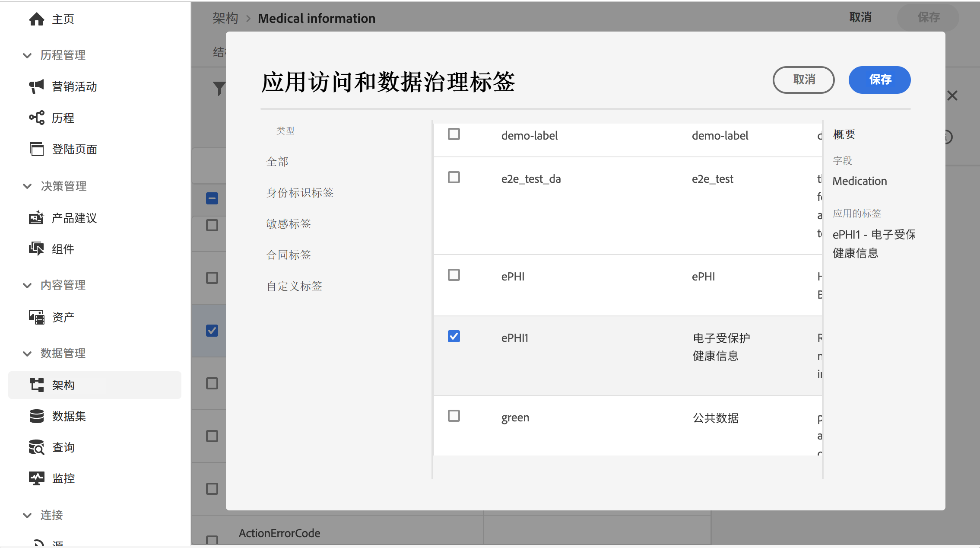Close the side panel with X
This screenshot has height=548, width=980.
click(952, 96)
